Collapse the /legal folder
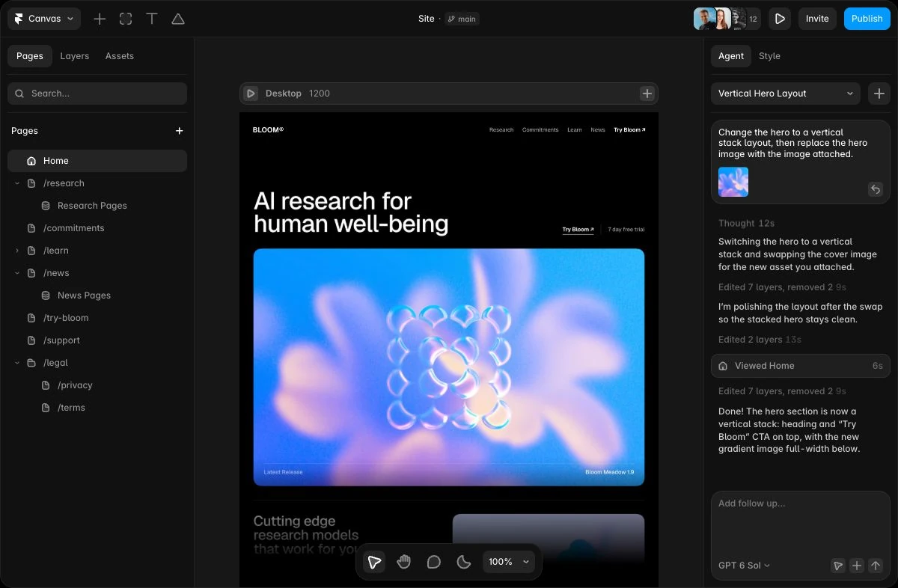 tap(17, 363)
